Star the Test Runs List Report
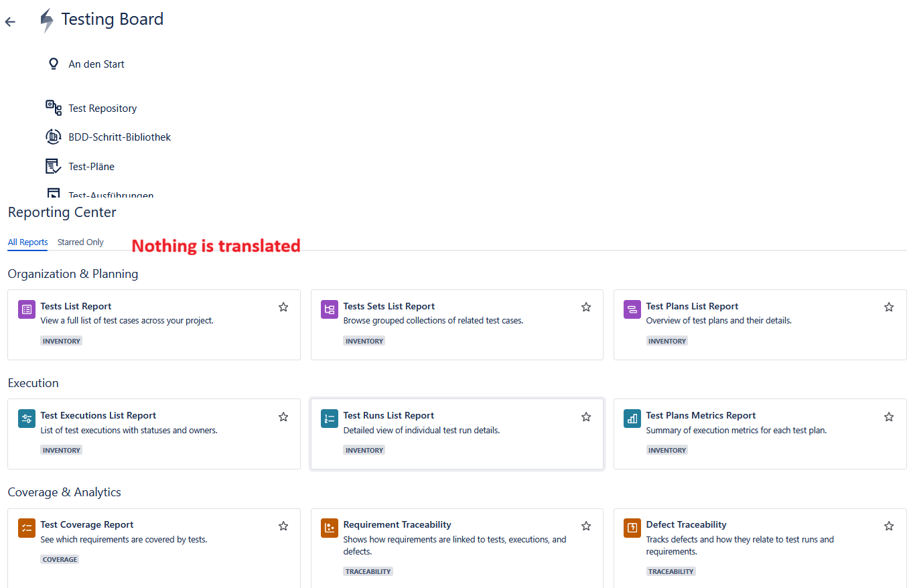The image size is (919, 588). click(586, 417)
